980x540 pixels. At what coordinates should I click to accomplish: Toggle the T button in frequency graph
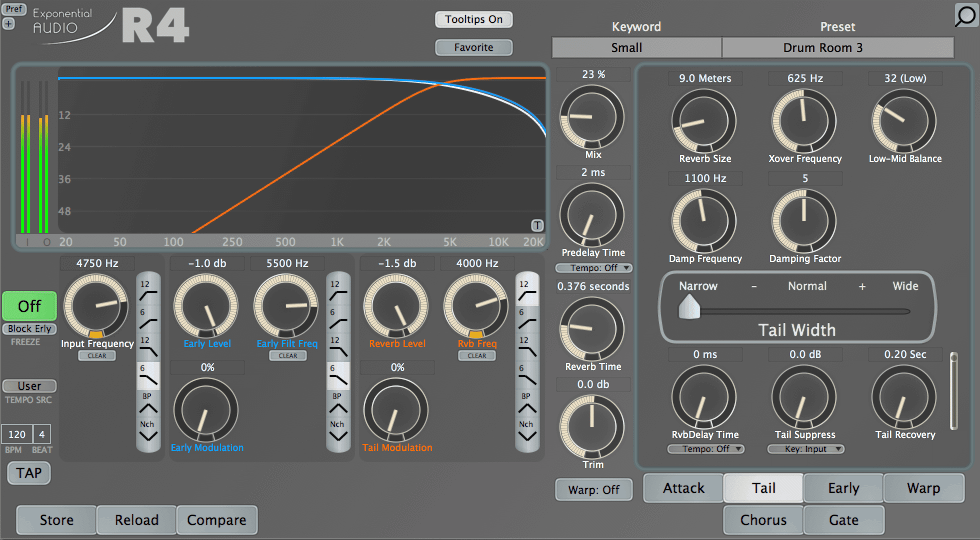coord(537,225)
